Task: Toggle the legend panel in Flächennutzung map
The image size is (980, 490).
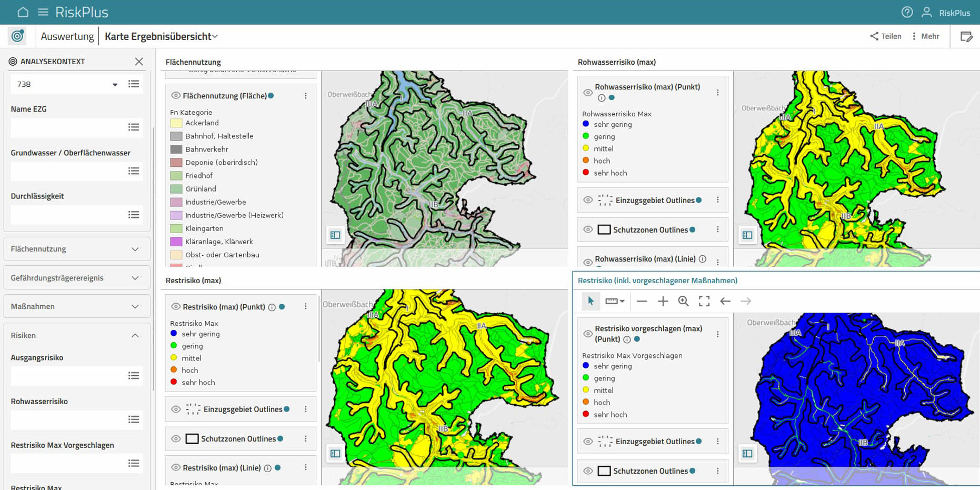Action: [x=335, y=235]
